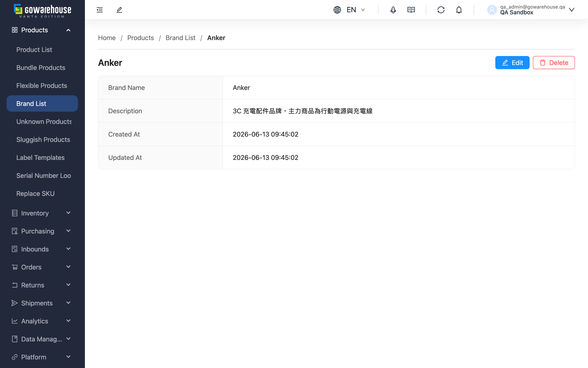The width and height of the screenshot is (588, 368).
Task: Click the Shipments paper-plane icon
Action: (14, 303)
